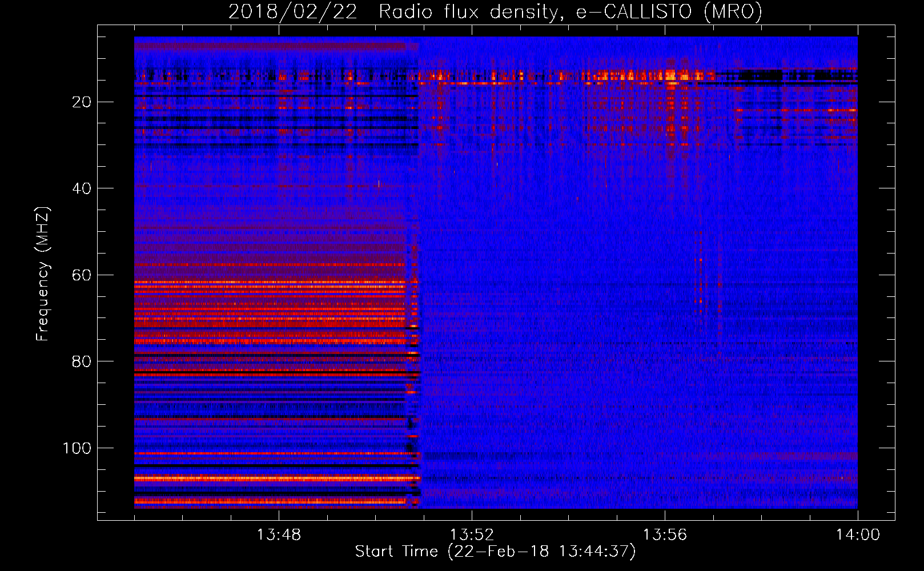Click the '100' frequency tick label
The image size is (924, 571).
pyautogui.click(x=77, y=448)
